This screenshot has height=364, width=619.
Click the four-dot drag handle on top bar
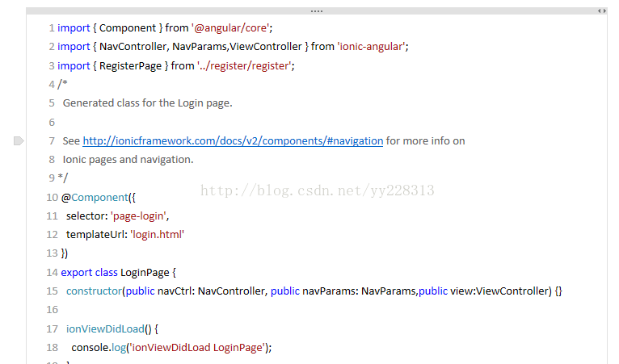coord(317,11)
